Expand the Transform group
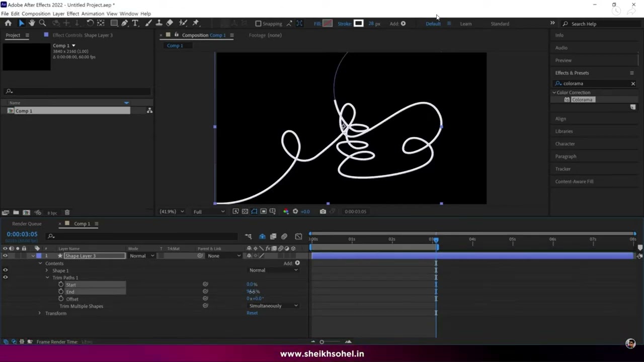The height and width of the screenshot is (362, 644). tap(40, 313)
